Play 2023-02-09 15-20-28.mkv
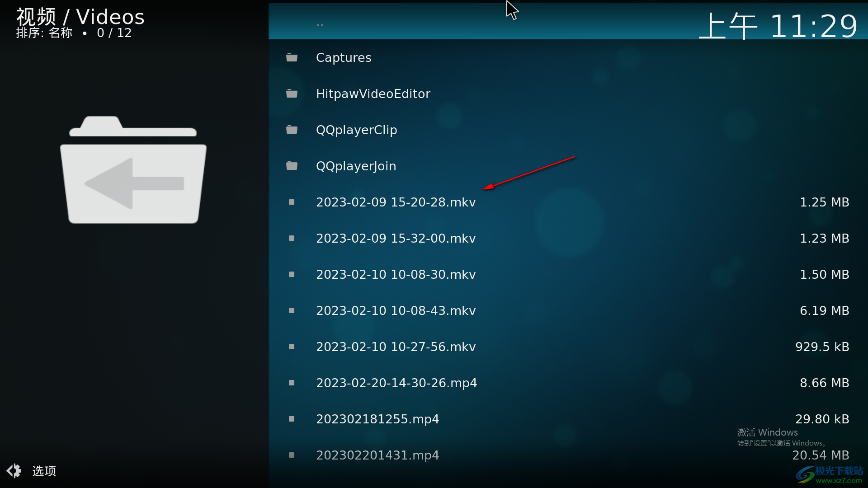The height and width of the screenshot is (488, 868). (568, 202)
